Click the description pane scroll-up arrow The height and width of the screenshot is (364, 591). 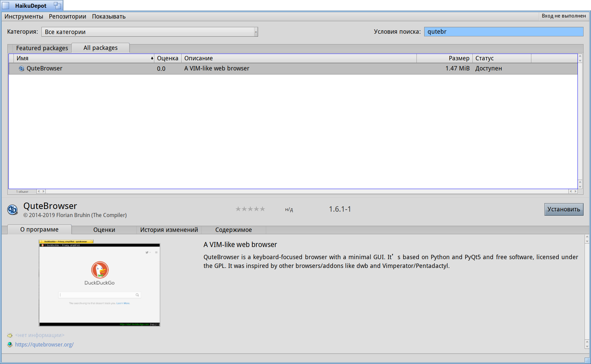click(x=587, y=237)
